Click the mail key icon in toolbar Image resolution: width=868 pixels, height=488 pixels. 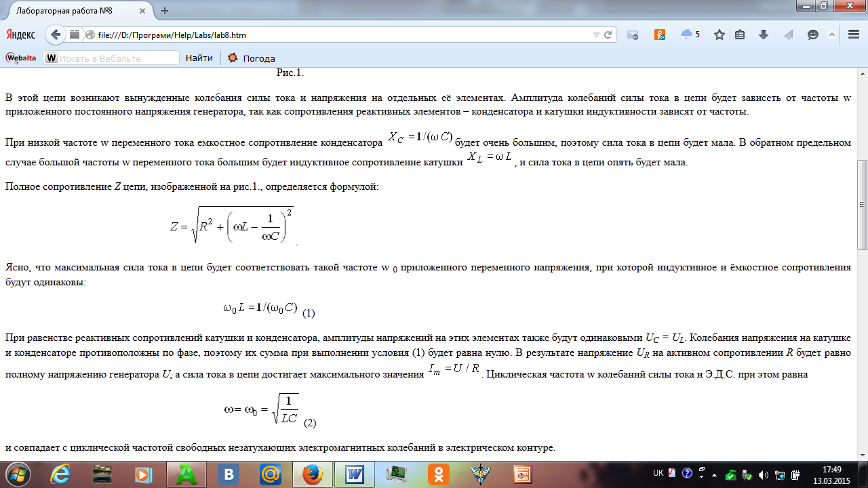[x=632, y=35]
